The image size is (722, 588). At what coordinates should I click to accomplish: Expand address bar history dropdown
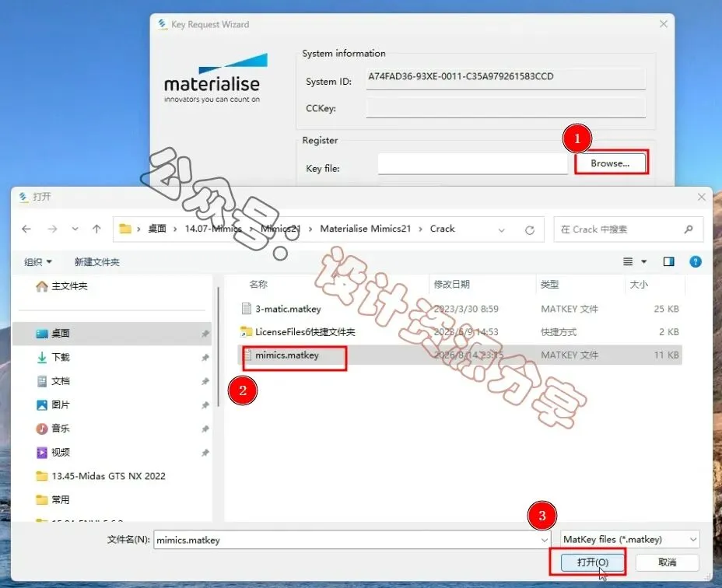[502, 229]
